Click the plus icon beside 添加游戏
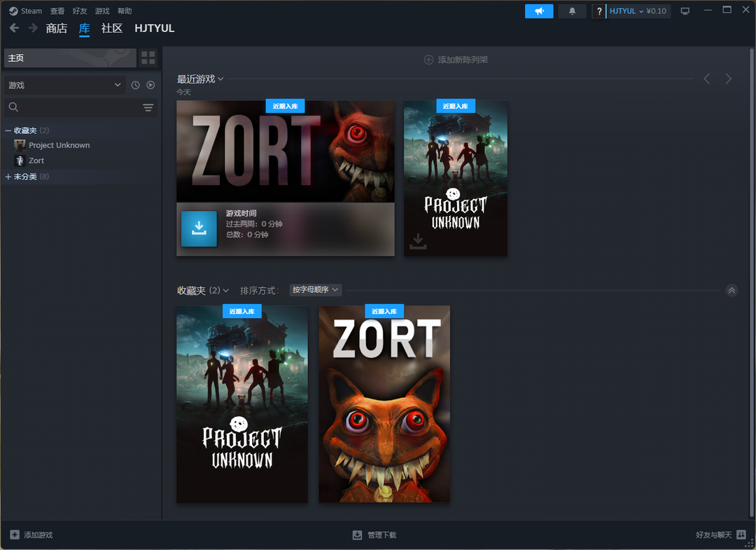The width and height of the screenshot is (756, 550). pos(15,535)
